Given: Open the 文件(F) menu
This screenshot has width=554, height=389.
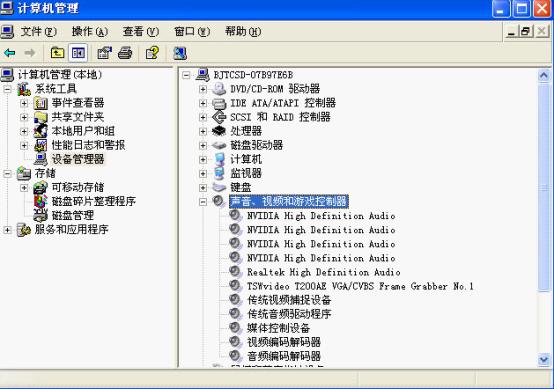Looking at the screenshot, I should (x=39, y=32).
